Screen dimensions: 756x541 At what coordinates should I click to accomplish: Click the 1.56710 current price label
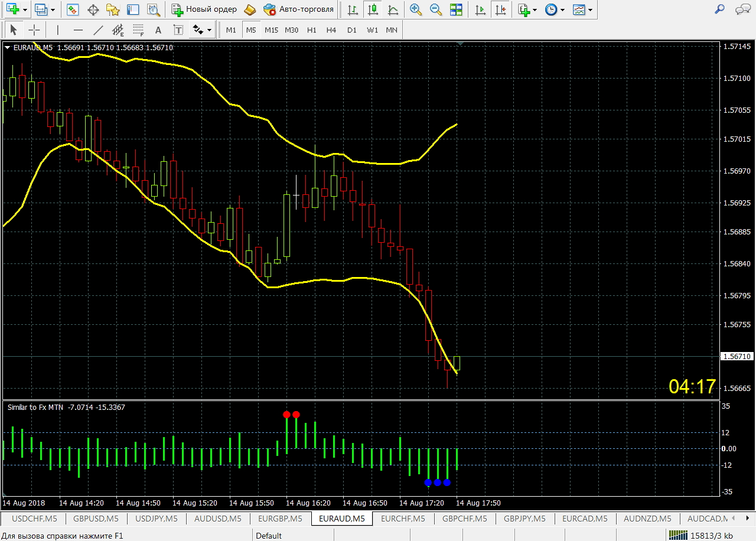click(737, 357)
